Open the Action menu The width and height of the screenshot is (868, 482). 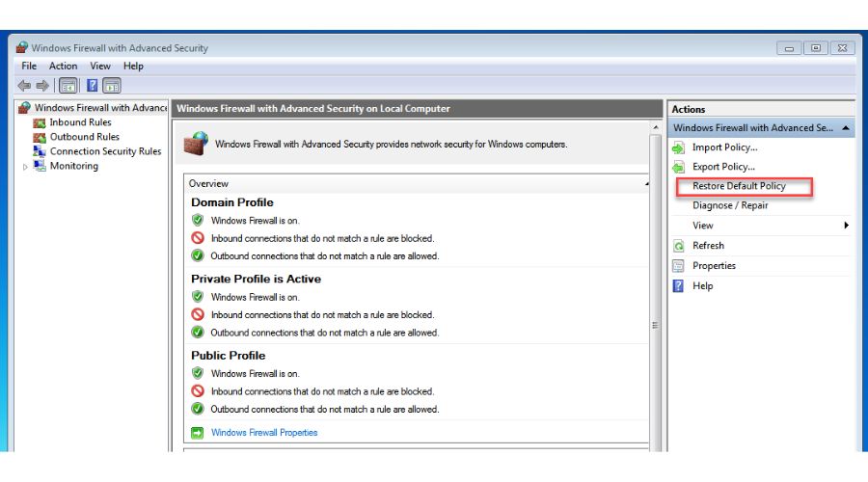pyautogui.click(x=63, y=66)
